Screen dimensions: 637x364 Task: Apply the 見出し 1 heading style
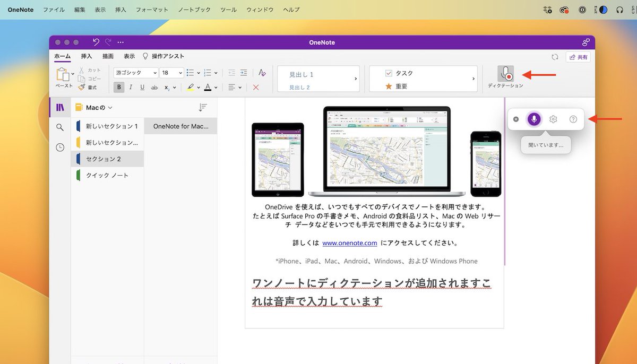click(x=301, y=75)
